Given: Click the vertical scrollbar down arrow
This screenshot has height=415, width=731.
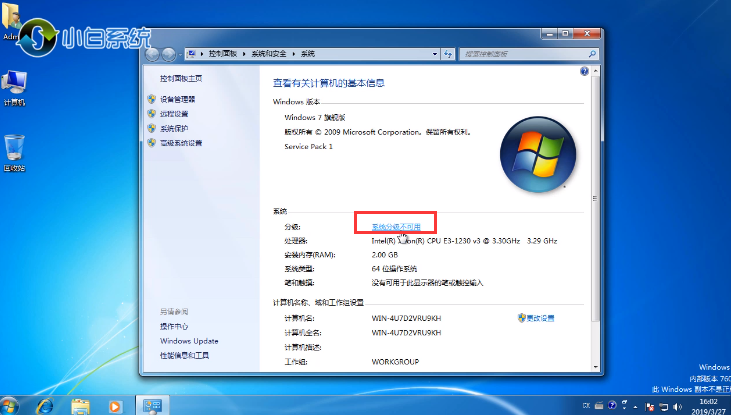Looking at the screenshot, I should point(595,367).
